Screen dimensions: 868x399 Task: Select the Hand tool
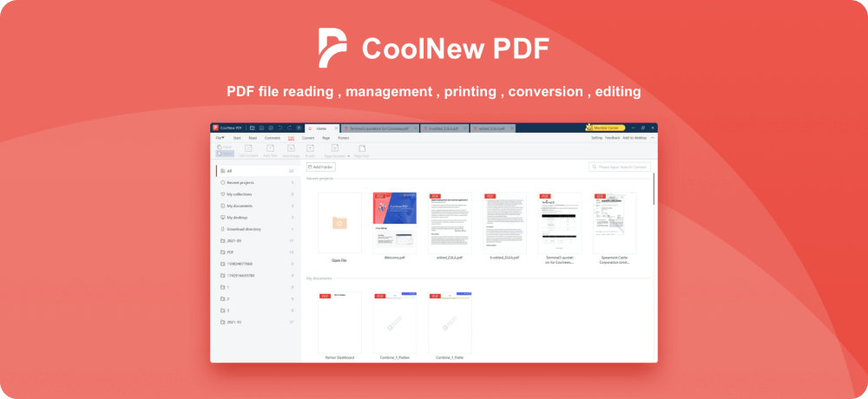point(225,147)
